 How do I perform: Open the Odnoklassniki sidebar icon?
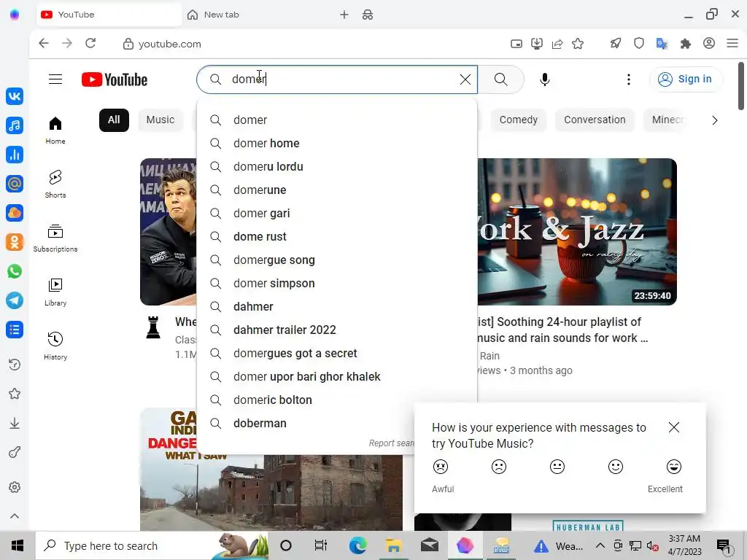click(x=15, y=242)
